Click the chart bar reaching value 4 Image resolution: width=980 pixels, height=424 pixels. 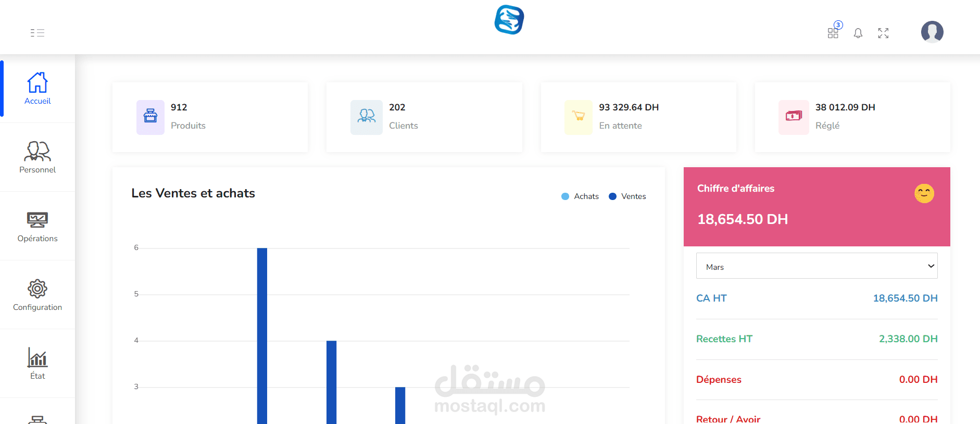coord(331,382)
